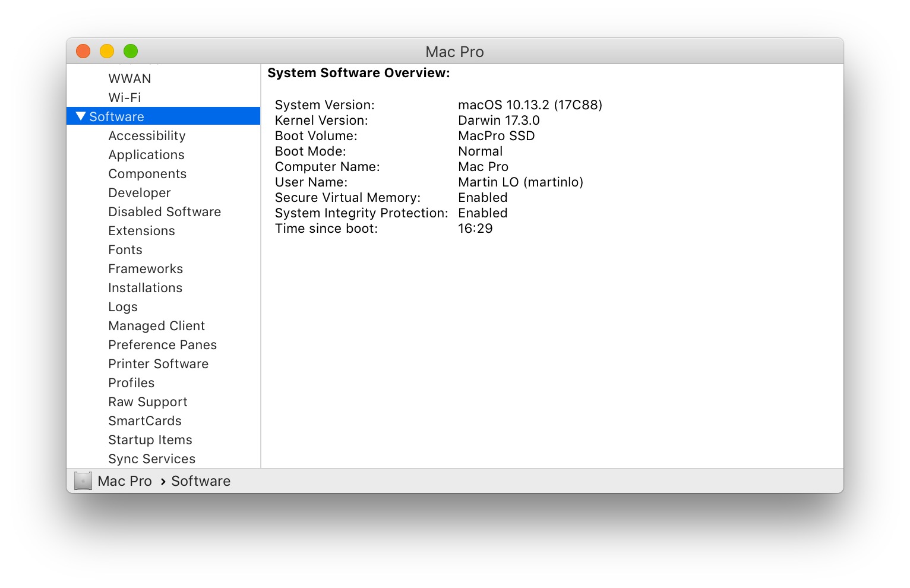Click the User Name label
The height and width of the screenshot is (588, 910).
[x=311, y=182]
